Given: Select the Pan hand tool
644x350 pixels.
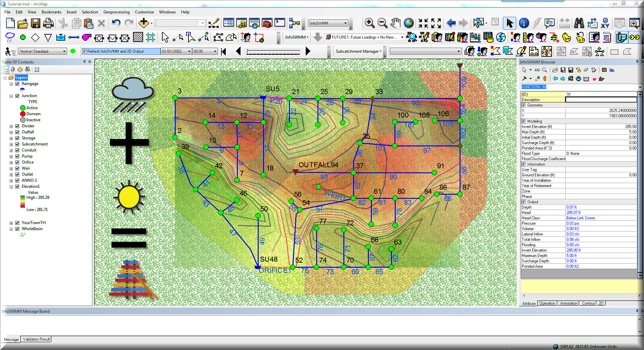Looking at the screenshot, I should 395,23.
